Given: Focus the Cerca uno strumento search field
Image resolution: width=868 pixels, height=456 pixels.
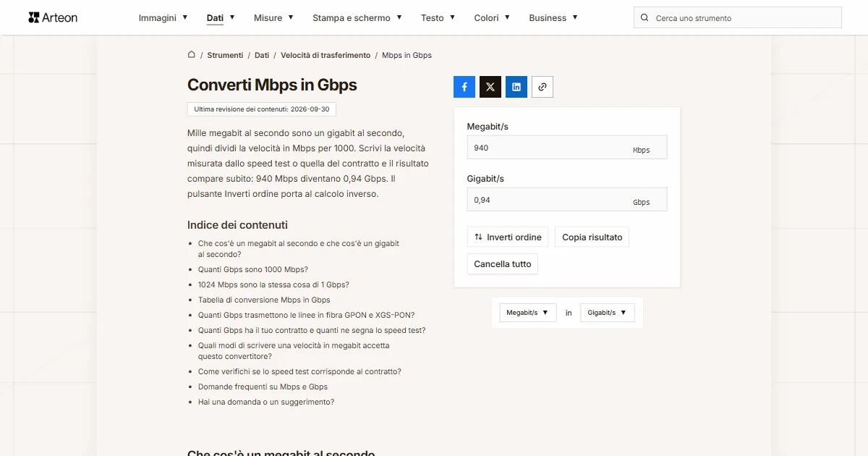Looking at the screenshot, I should [x=738, y=18].
